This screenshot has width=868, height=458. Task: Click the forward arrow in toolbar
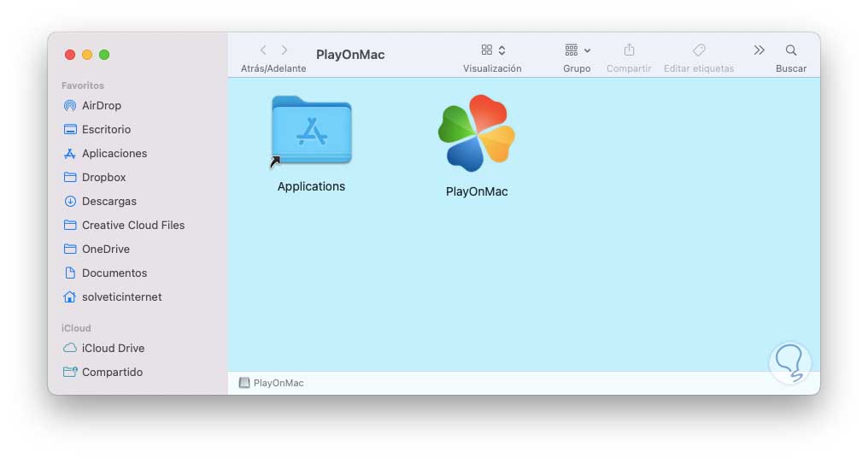point(284,50)
